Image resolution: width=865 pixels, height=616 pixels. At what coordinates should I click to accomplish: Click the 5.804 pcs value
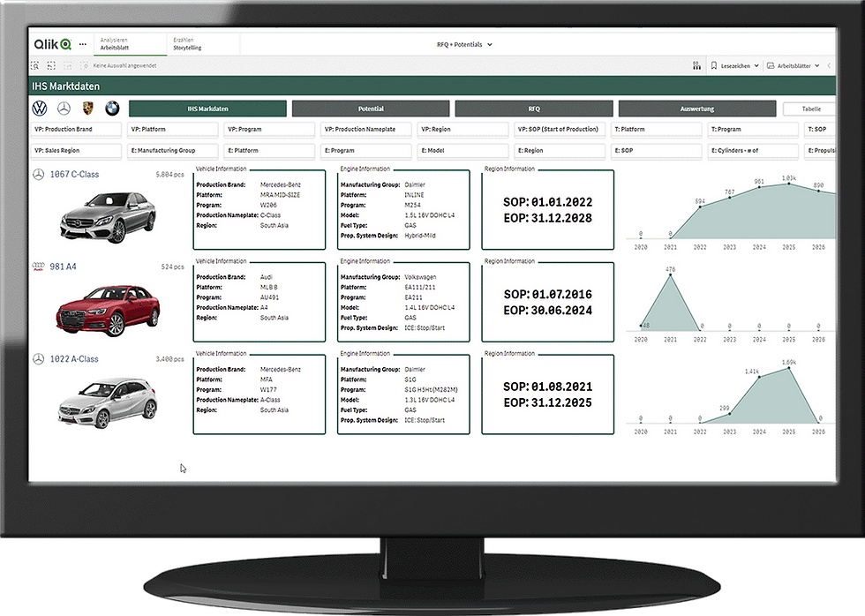[169, 174]
